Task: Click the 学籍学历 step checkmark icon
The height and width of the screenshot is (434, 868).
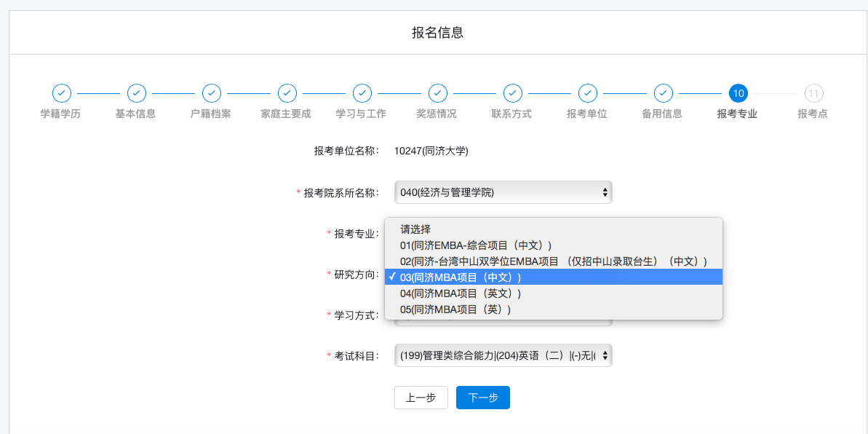Action: pyautogui.click(x=61, y=93)
